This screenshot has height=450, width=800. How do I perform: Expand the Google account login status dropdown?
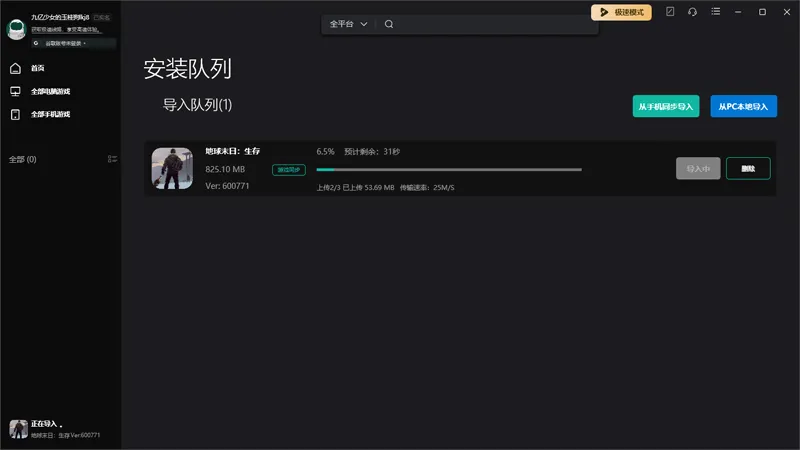click(x=74, y=43)
